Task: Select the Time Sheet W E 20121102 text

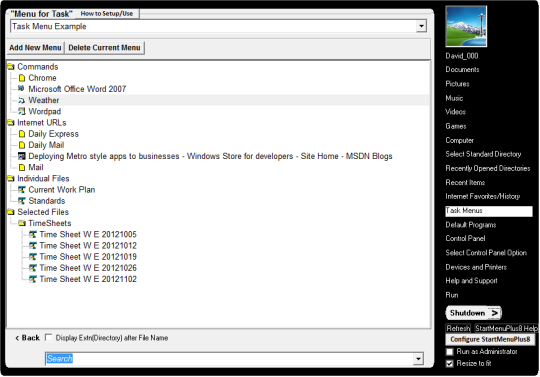Action: coord(88,279)
